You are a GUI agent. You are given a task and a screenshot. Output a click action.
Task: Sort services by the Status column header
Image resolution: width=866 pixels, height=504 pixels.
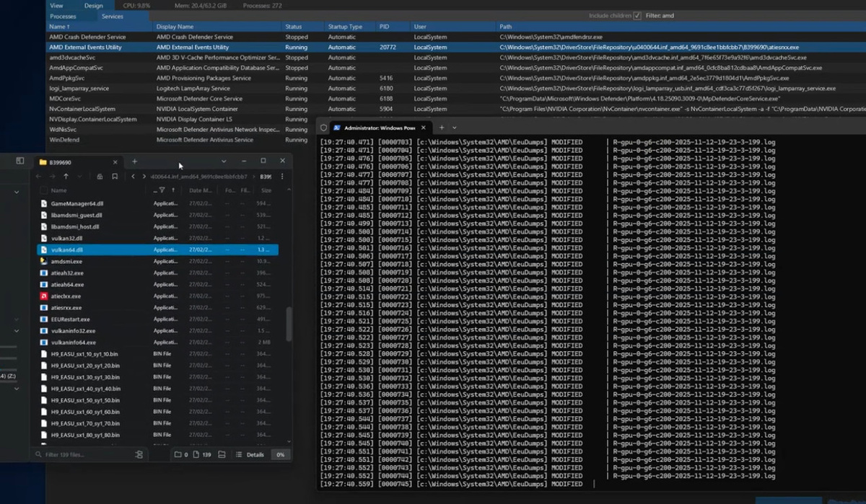[303, 27]
